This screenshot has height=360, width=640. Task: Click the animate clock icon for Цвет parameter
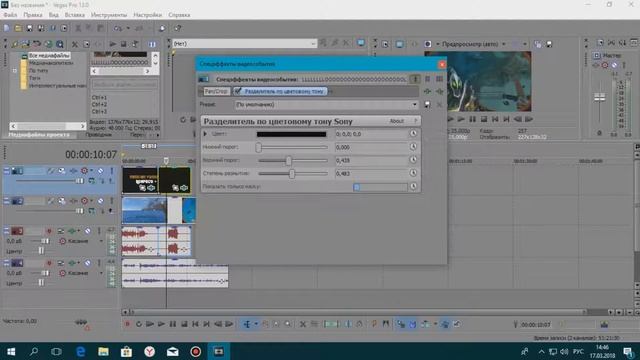point(413,133)
